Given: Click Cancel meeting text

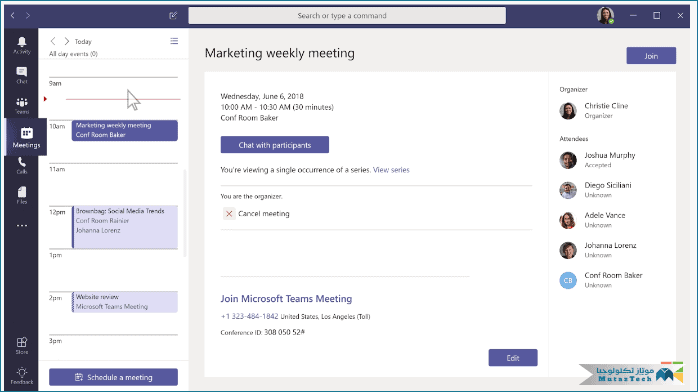Looking at the screenshot, I should 264,214.
